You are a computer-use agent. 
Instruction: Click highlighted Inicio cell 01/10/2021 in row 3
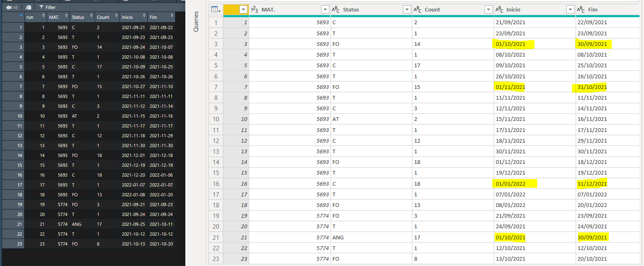click(534, 44)
